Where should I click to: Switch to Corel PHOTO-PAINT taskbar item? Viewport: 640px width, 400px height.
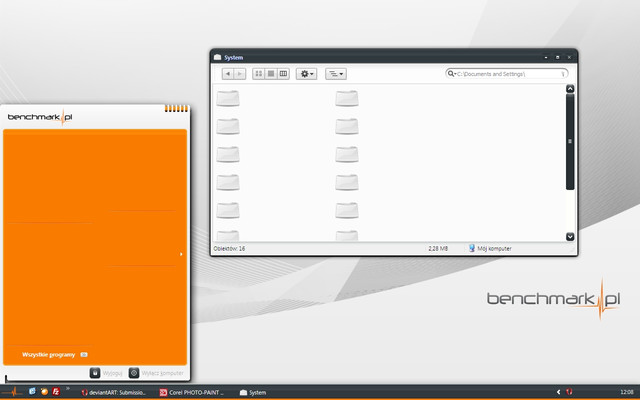[x=192, y=392]
